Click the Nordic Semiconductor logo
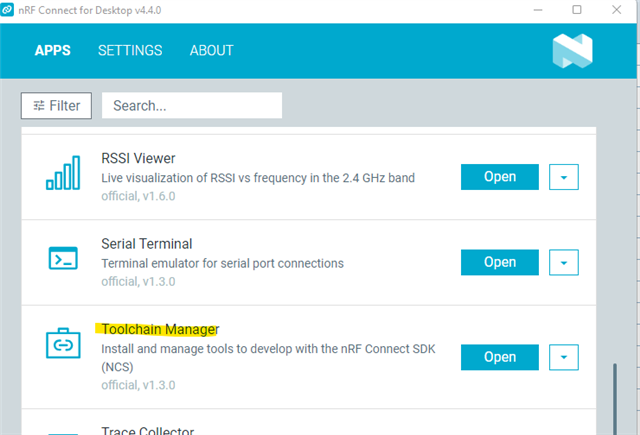Screen dimensions: 640x435 pyautogui.click(x=572, y=51)
